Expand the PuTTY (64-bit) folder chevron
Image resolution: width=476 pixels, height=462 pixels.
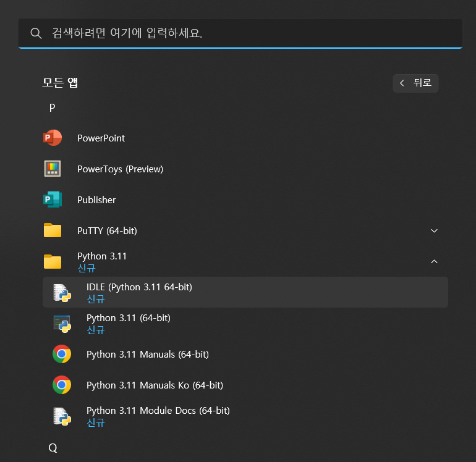pyautogui.click(x=434, y=231)
